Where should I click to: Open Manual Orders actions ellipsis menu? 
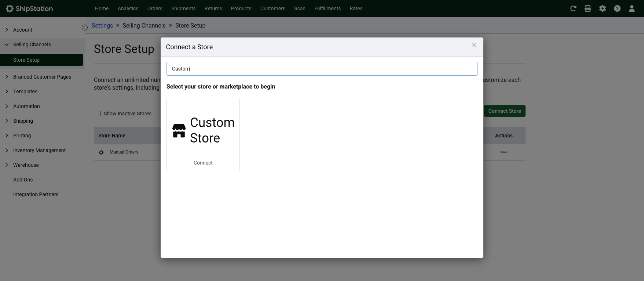[504, 152]
